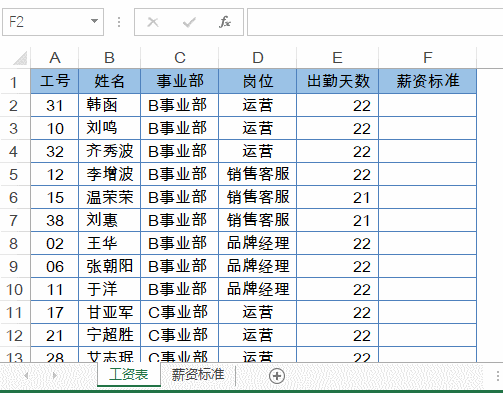Switch to the 薪资标准 sheet tab

tap(198, 375)
